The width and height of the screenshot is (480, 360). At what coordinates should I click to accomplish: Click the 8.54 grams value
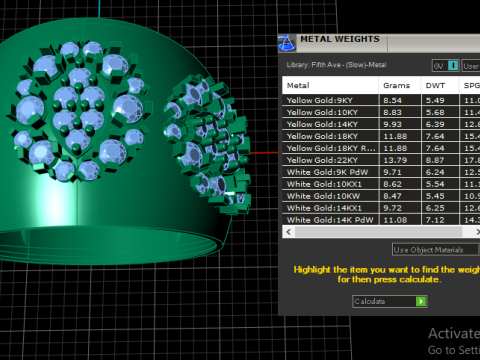tap(392, 100)
